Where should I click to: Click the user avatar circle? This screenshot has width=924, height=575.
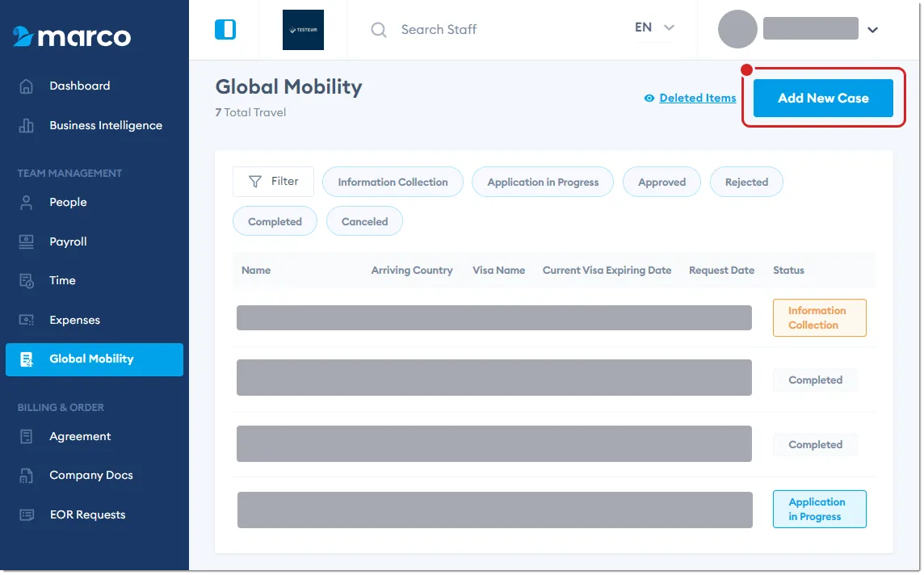point(737,29)
